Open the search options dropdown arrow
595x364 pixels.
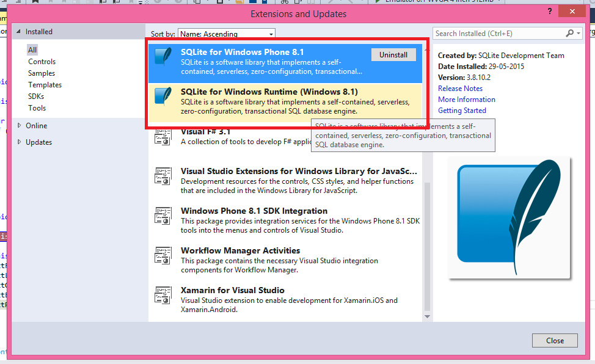579,34
